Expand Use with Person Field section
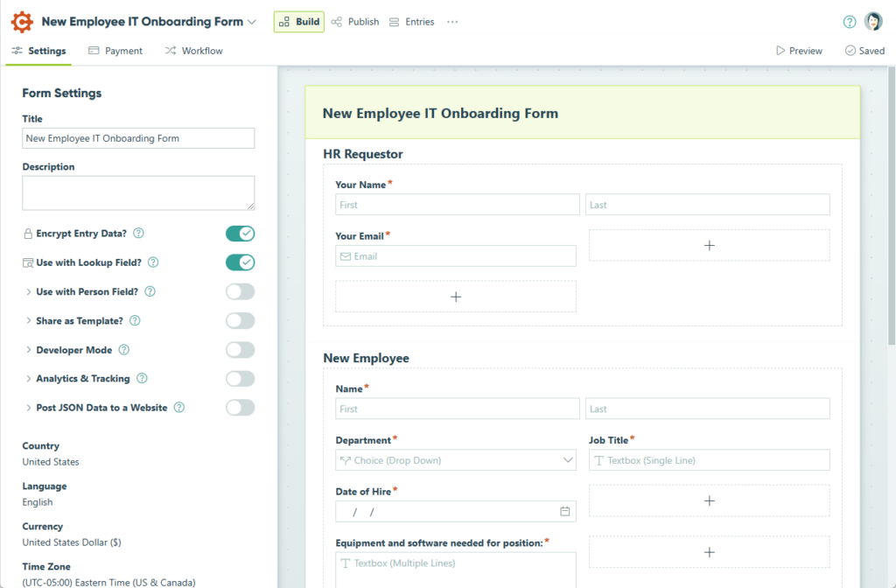The width and height of the screenshot is (896, 588). pyautogui.click(x=28, y=291)
